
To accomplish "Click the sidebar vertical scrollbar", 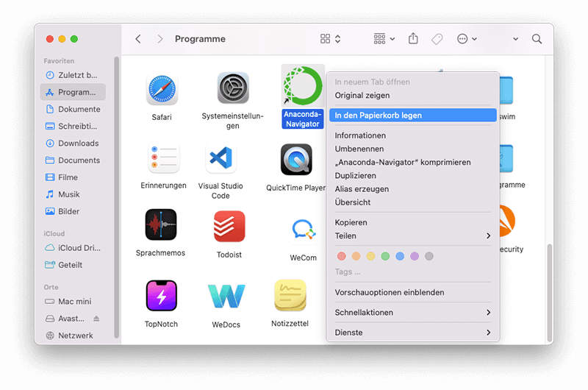I will click(x=116, y=197).
